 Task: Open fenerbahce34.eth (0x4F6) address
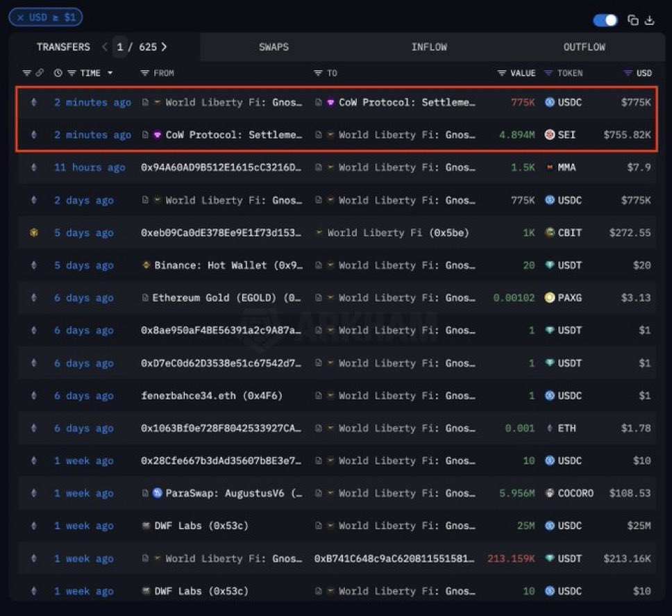(212, 396)
